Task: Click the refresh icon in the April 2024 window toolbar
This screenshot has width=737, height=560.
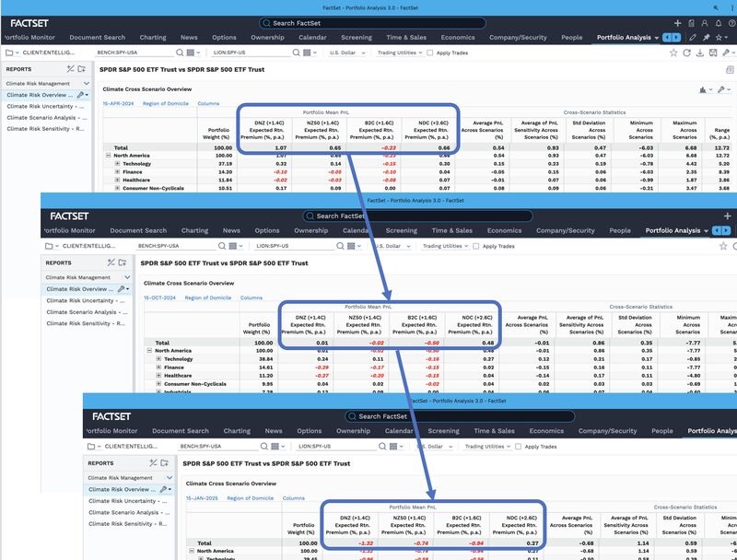Action: point(686,52)
